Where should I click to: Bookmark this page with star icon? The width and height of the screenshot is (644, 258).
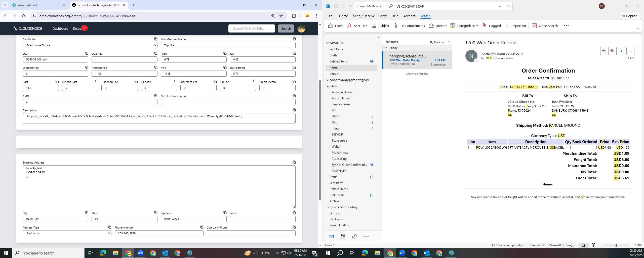(281, 16)
